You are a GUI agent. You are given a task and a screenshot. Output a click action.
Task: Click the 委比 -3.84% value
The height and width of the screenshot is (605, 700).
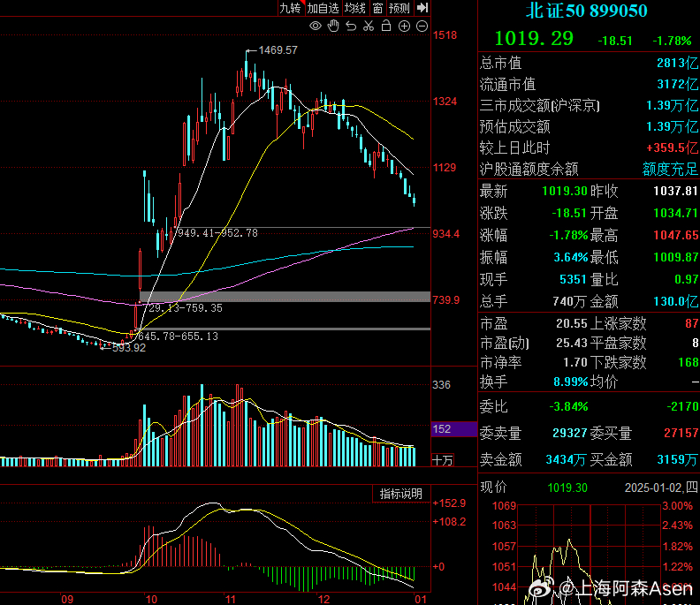click(x=568, y=406)
